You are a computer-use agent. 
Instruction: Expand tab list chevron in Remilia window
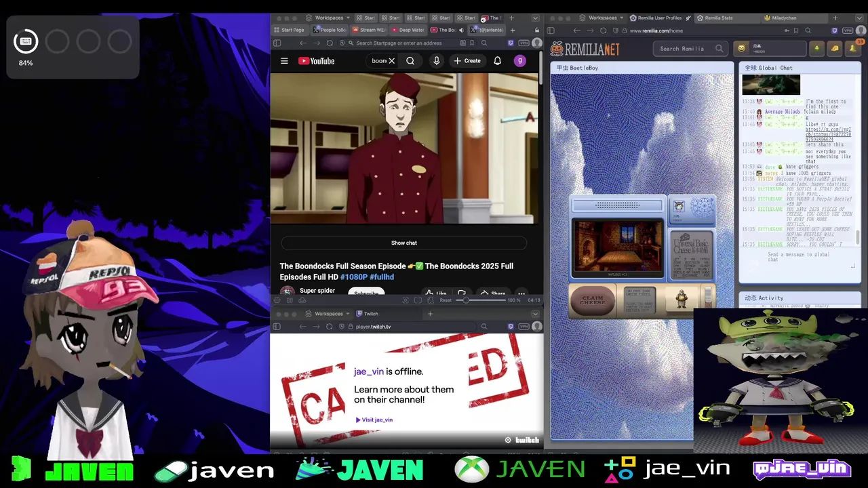[x=860, y=18]
